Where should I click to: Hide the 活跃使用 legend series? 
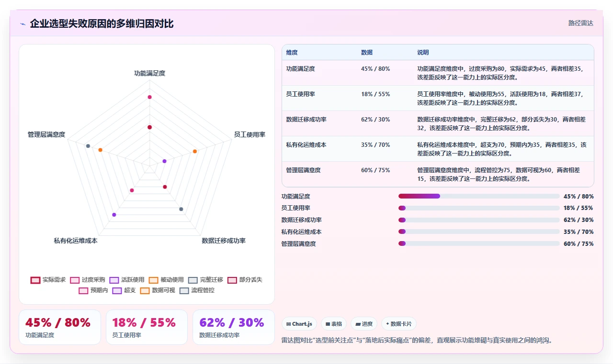click(x=127, y=280)
